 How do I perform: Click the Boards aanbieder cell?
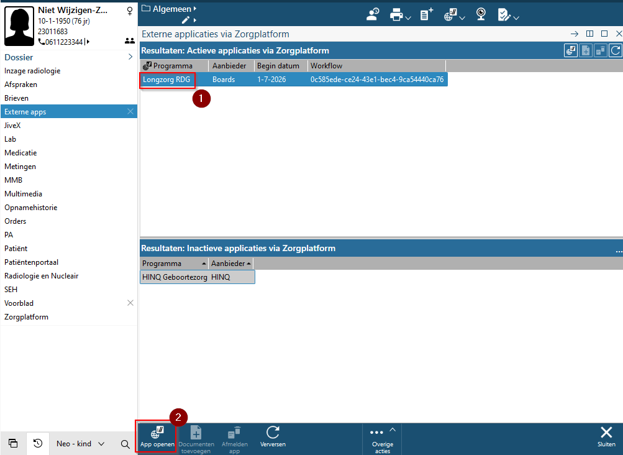(223, 79)
